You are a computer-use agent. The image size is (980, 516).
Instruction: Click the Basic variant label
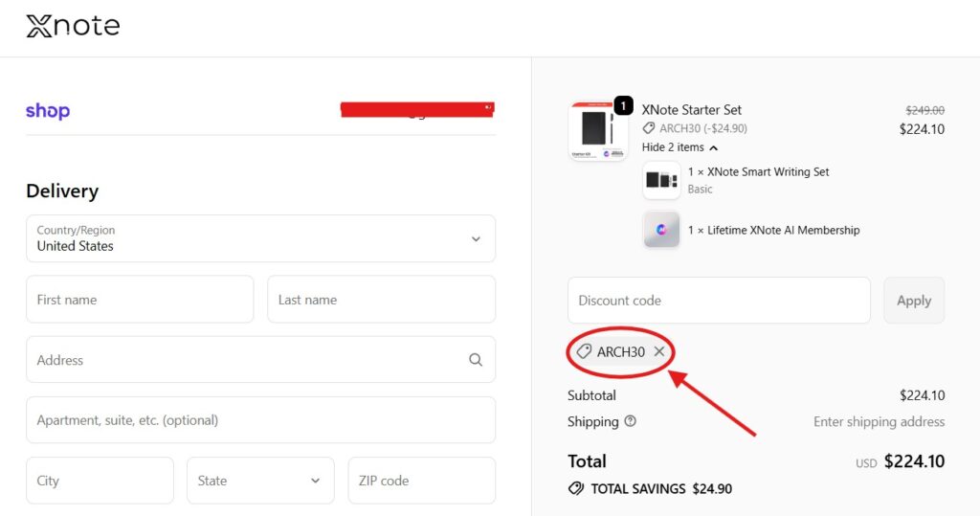click(700, 189)
